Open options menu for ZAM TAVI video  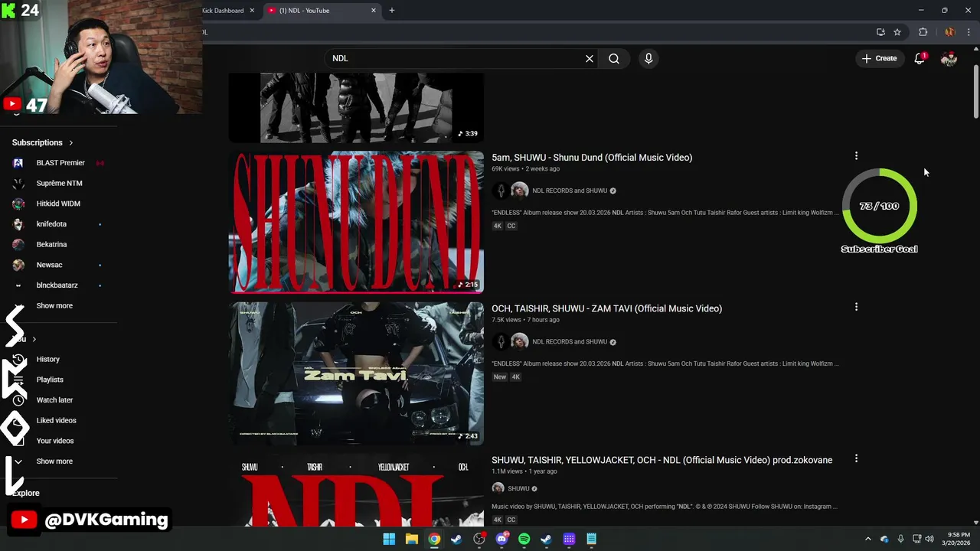856,307
